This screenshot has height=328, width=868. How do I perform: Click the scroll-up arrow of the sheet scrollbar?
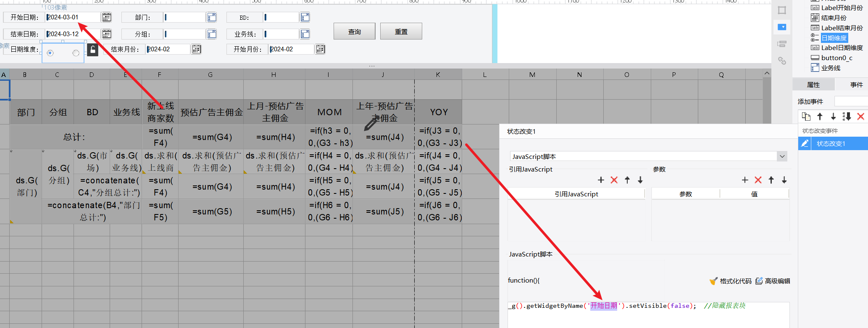[767, 74]
